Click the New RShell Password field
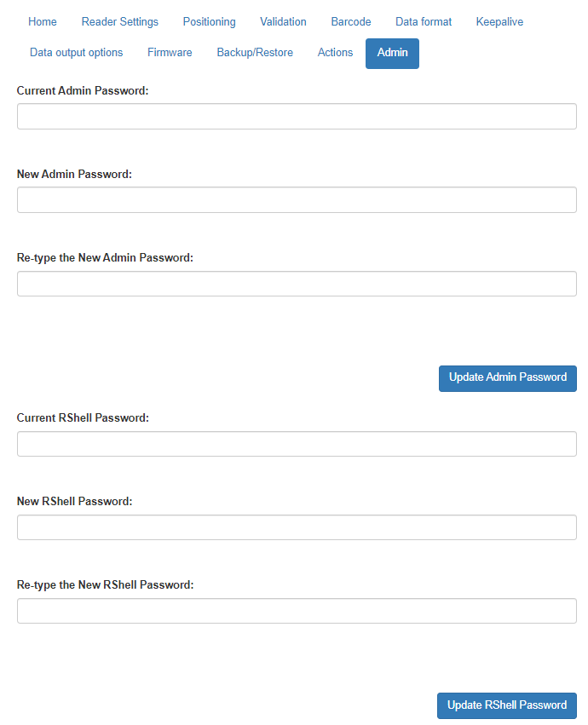 pyautogui.click(x=297, y=526)
